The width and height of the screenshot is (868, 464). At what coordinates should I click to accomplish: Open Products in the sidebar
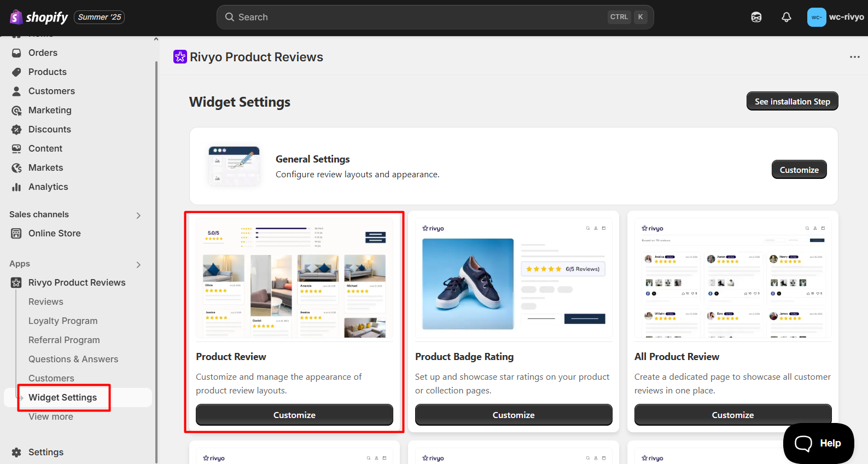(x=48, y=72)
